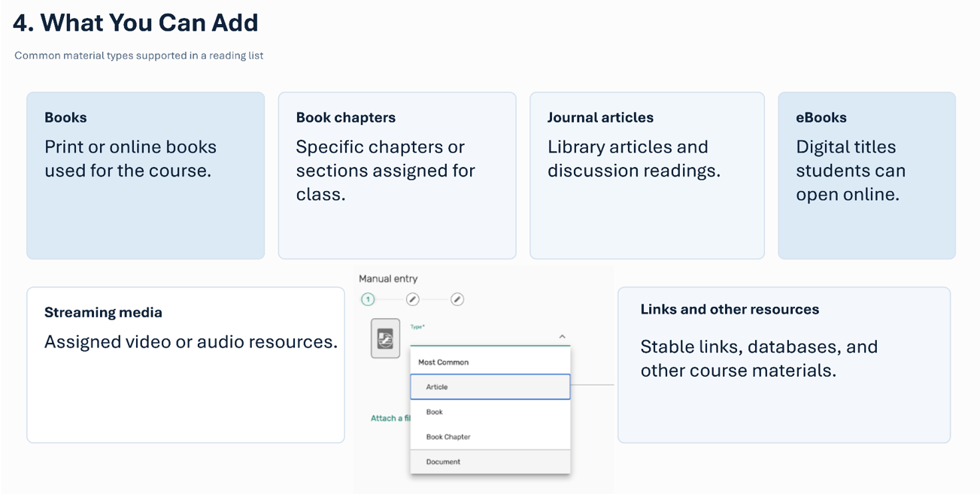Collapse the Type dropdown chevron
Image resolution: width=980 pixels, height=494 pixels.
point(562,337)
